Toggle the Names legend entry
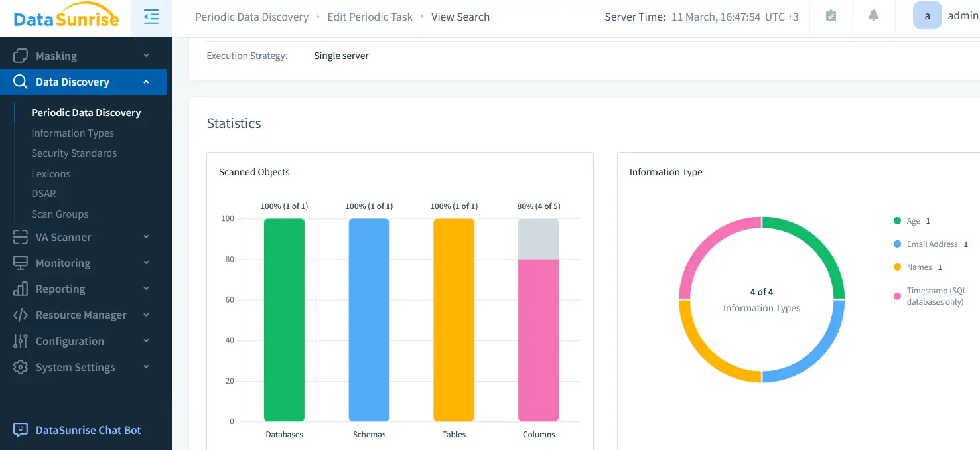Image resolution: width=980 pixels, height=450 pixels. pyautogui.click(x=919, y=267)
